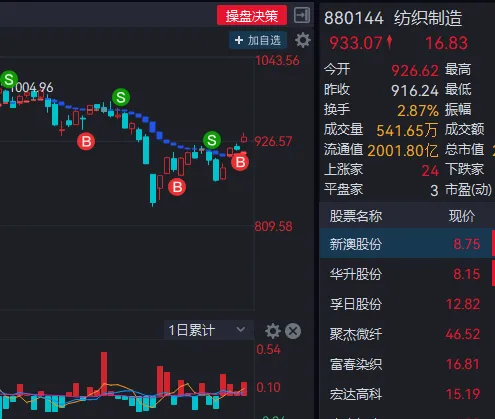Click price axis label 809.58
Viewport: 495px width, 419px height.
[274, 227]
